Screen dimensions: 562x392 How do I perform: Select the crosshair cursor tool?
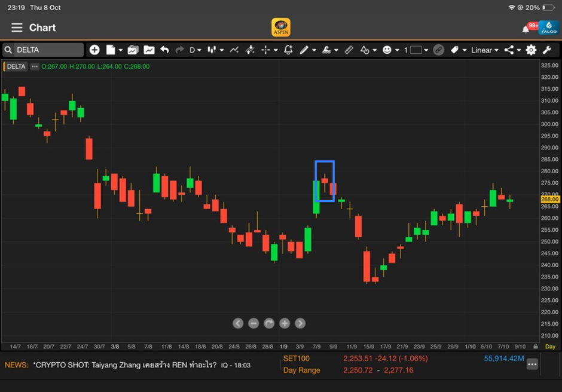click(x=265, y=50)
